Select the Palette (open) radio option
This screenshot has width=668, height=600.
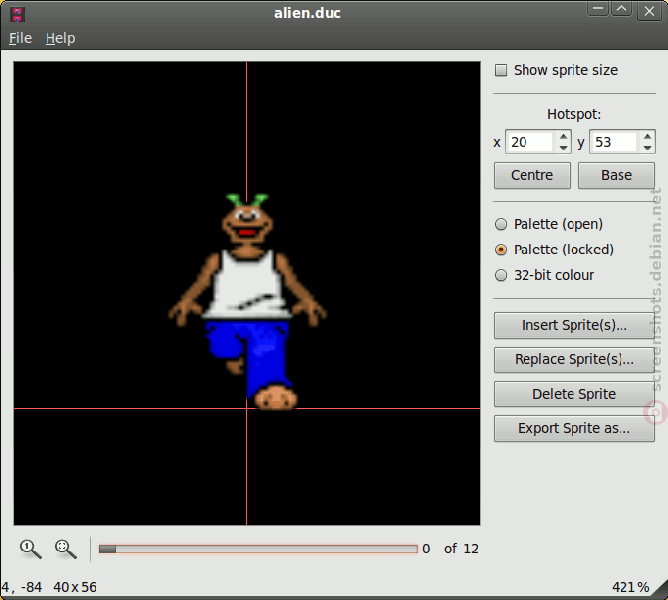coord(501,224)
